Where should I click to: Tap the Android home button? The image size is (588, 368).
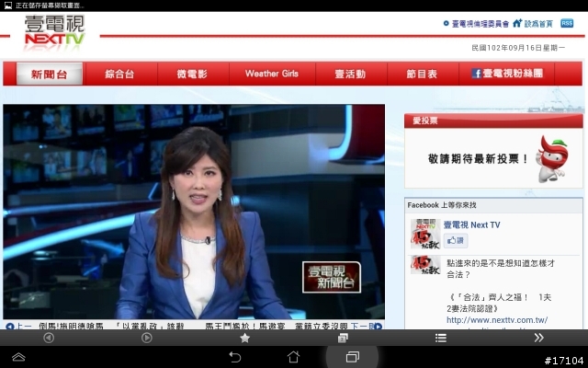point(293,357)
